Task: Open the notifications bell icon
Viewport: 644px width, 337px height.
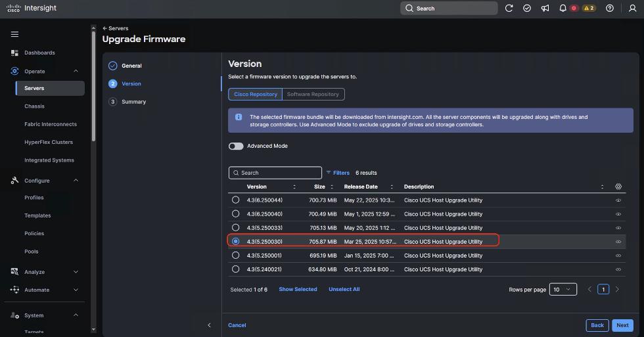Action: pyautogui.click(x=563, y=9)
